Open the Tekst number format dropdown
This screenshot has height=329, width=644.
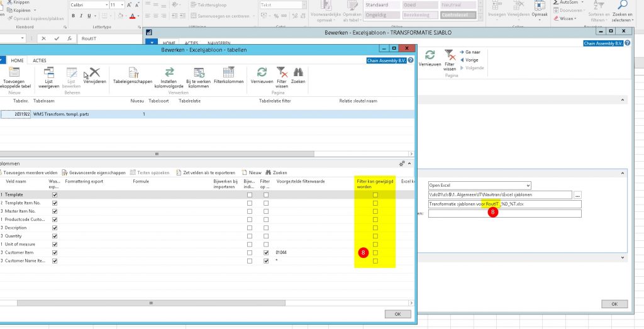[x=304, y=5]
